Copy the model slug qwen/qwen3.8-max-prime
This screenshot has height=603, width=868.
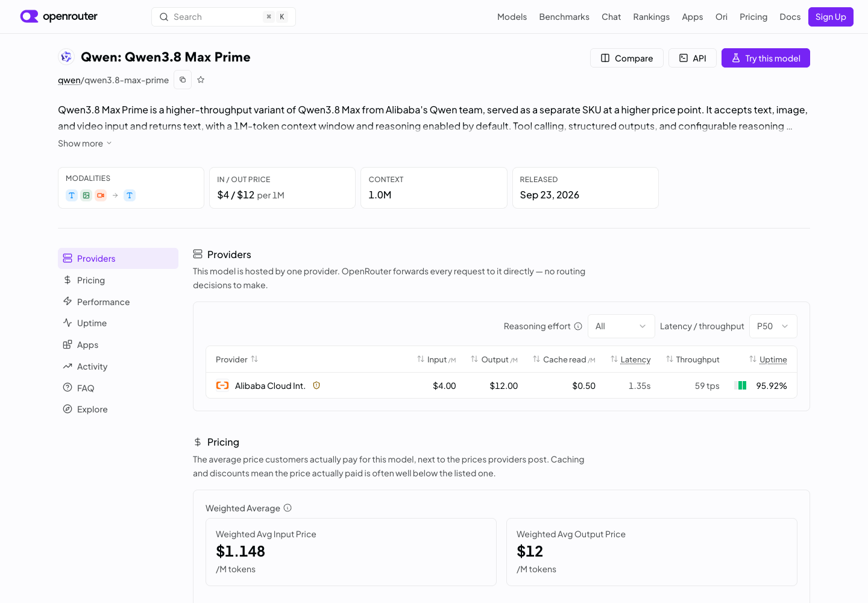coord(183,80)
